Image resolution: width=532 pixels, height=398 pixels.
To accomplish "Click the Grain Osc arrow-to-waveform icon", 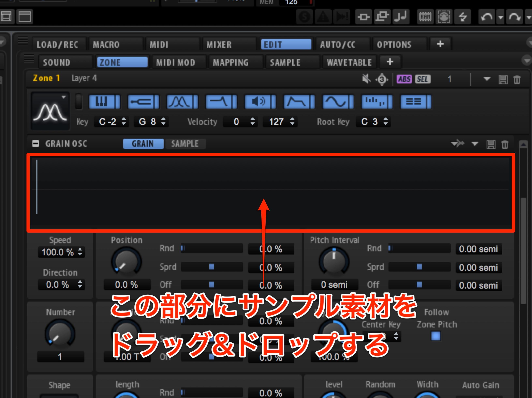I will [457, 143].
